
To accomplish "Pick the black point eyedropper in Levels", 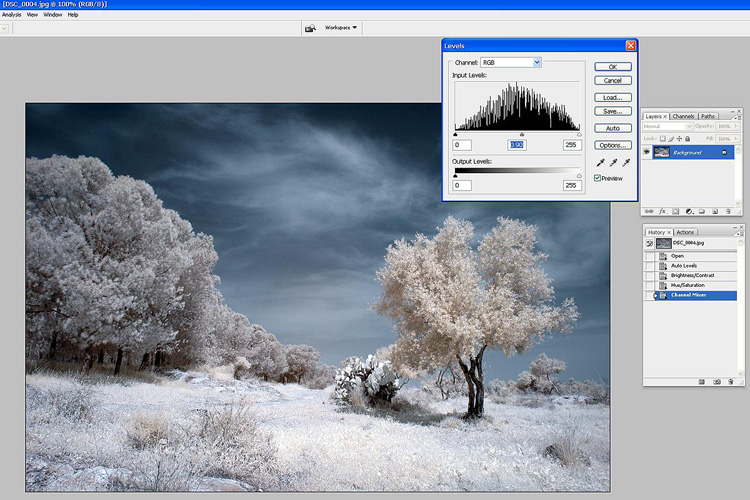I will coord(600,162).
